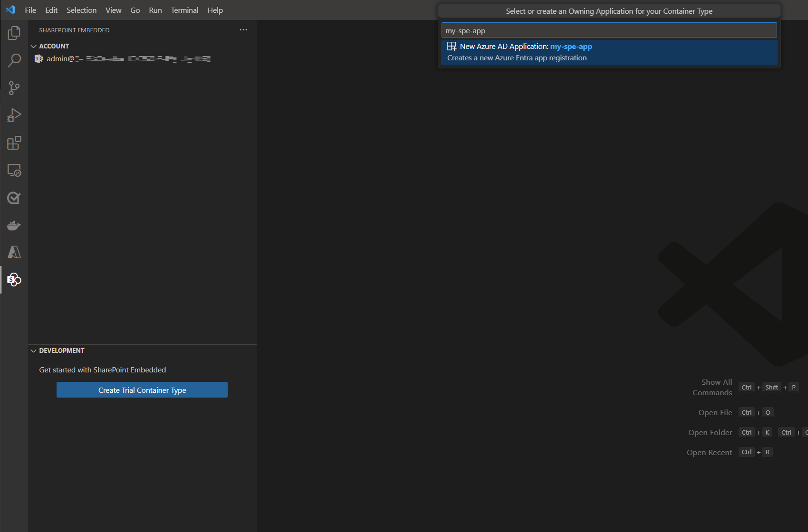
Task: Open the Testing panel icon
Action: pos(14,198)
